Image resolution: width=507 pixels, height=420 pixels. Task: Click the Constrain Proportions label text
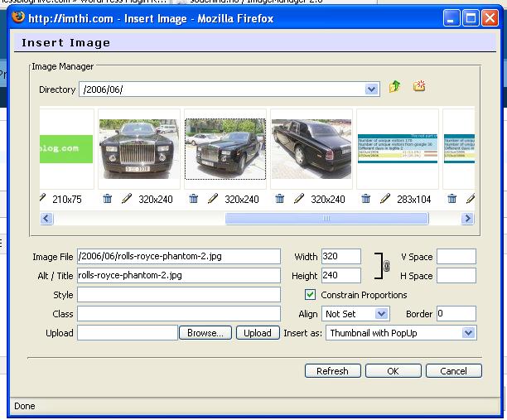[364, 295]
